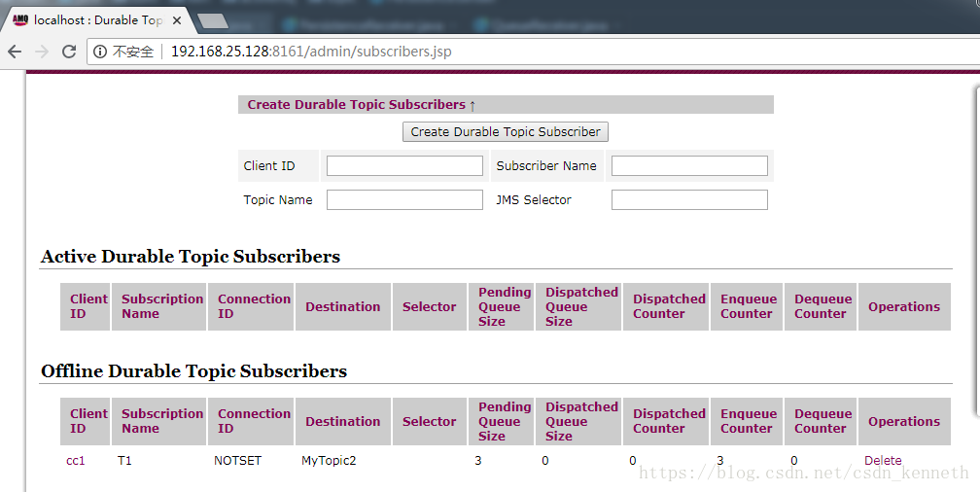980x492 pixels.
Task: Delete the T1 offline subscriber
Action: click(883, 461)
